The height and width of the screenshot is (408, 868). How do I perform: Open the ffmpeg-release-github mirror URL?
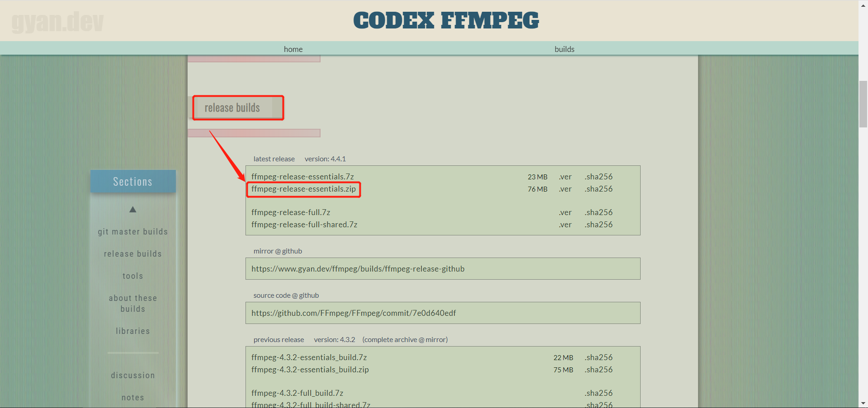pyautogui.click(x=358, y=269)
